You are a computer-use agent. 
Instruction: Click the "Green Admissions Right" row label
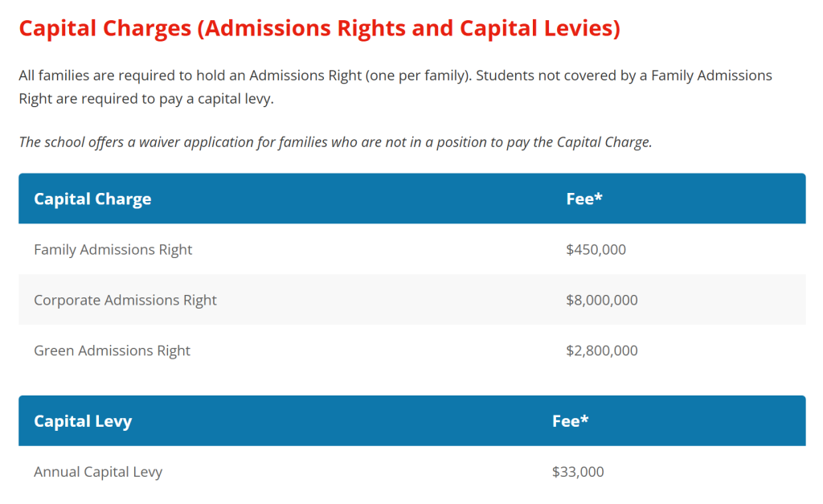112,350
